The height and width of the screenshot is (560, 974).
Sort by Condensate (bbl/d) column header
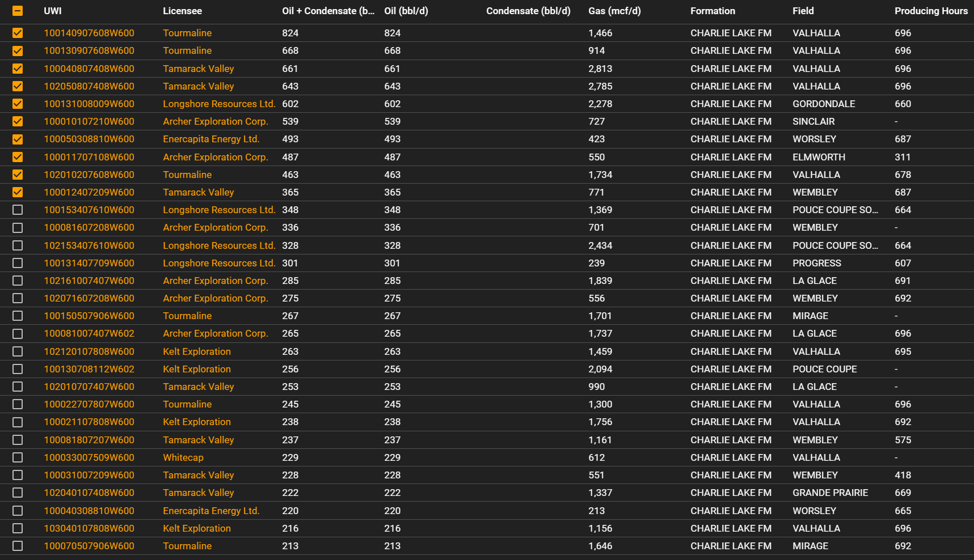tap(528, 11)
